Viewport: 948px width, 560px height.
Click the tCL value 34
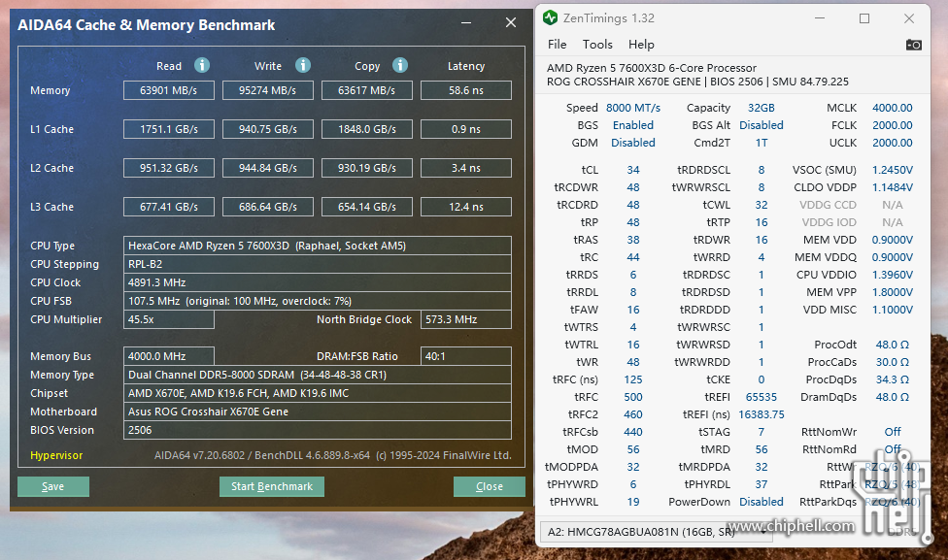633,170
